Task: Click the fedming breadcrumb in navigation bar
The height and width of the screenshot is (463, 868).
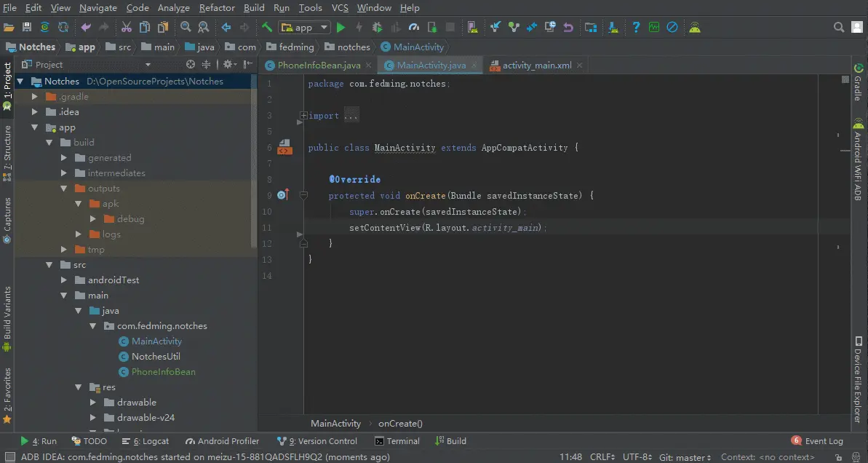Action: (x=290, y=47)
